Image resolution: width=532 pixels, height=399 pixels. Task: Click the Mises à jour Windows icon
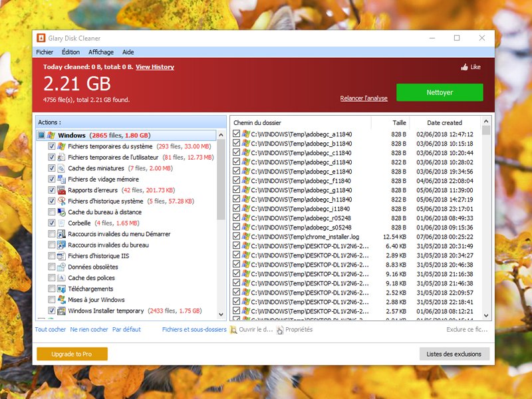tap(61, 300)
